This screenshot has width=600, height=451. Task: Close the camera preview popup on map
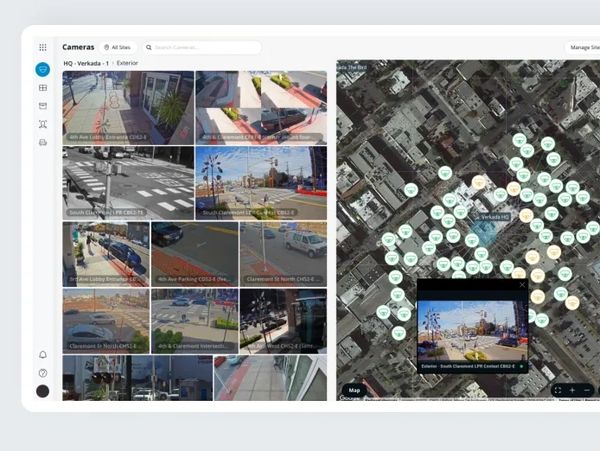(521, 285)
